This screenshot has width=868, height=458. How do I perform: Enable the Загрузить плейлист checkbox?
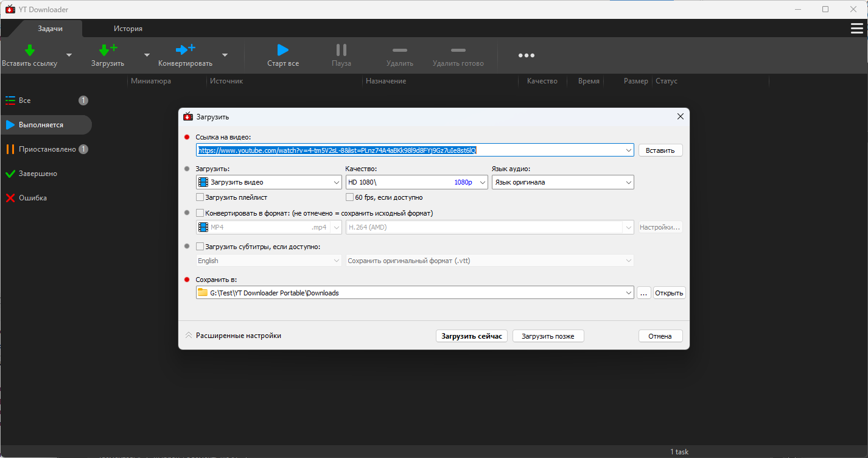pos(200,197)
